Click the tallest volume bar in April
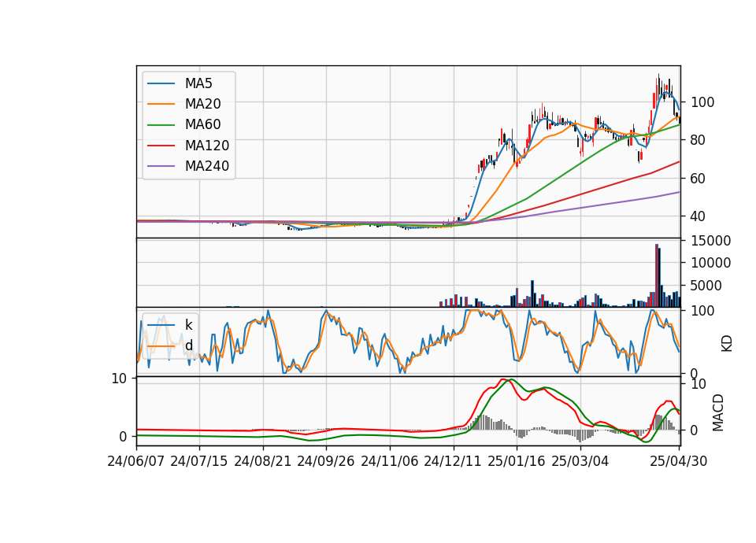The image size is (756, 543). [x=657, y=275]
